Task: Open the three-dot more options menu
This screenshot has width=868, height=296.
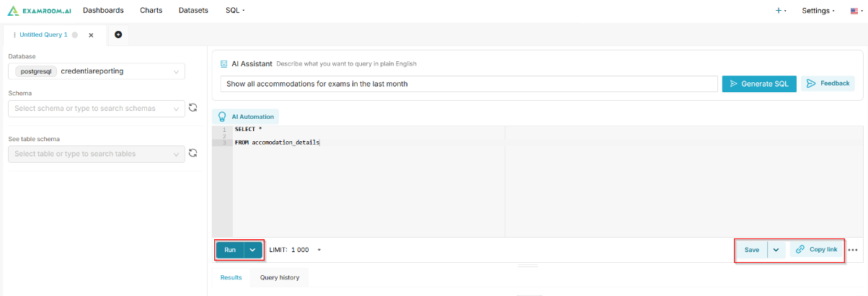Action: pyautogui.click(x=853, y=250)
